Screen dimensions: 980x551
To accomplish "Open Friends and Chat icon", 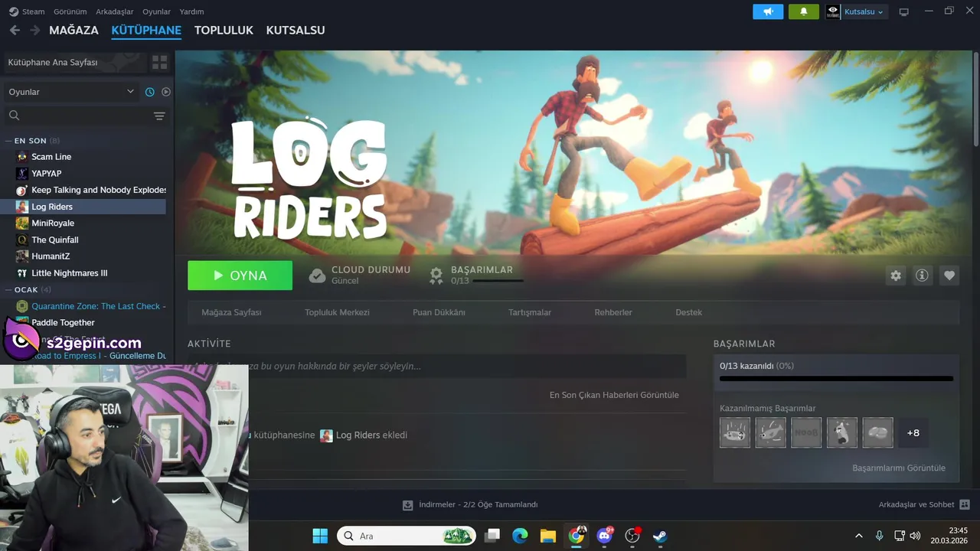I will click(965, 504).
